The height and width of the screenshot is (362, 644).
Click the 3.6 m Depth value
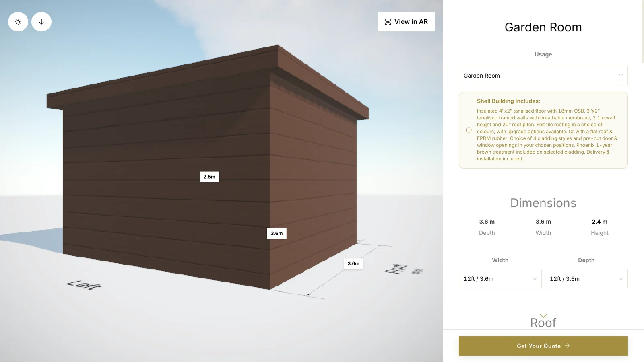click(x=487, y=222)
